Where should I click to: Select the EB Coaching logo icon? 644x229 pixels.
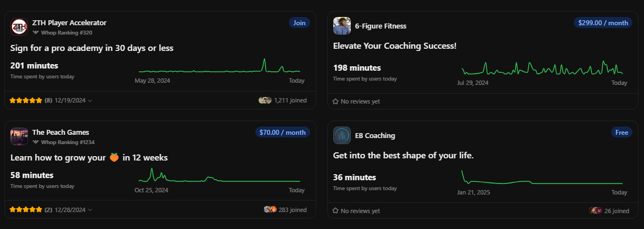[x=341, y=135]
